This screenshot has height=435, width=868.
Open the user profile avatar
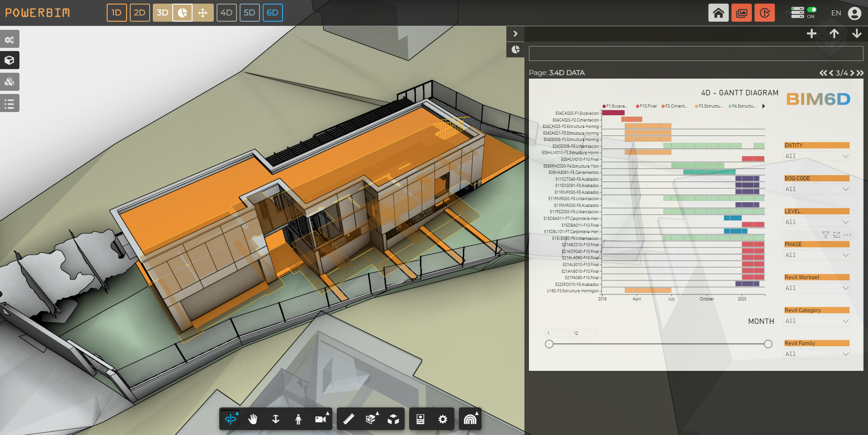(x=854, y=13)
